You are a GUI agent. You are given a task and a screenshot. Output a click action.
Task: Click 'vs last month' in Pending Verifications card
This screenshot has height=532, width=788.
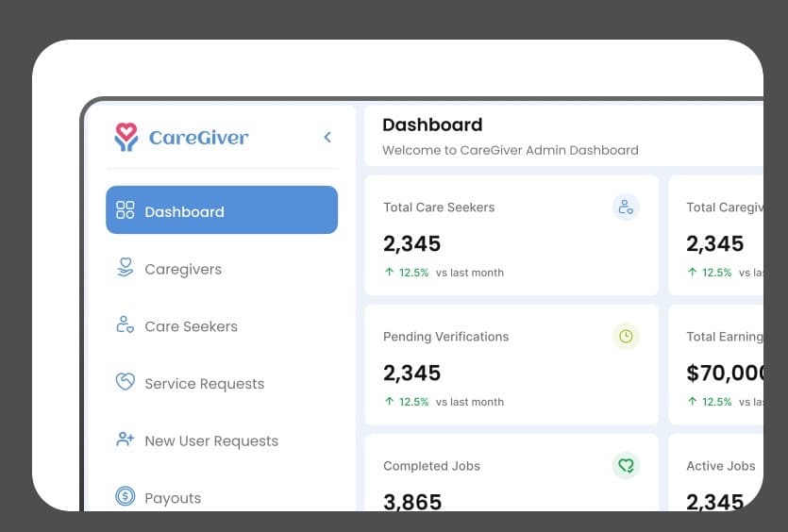[x=470, y=402]
